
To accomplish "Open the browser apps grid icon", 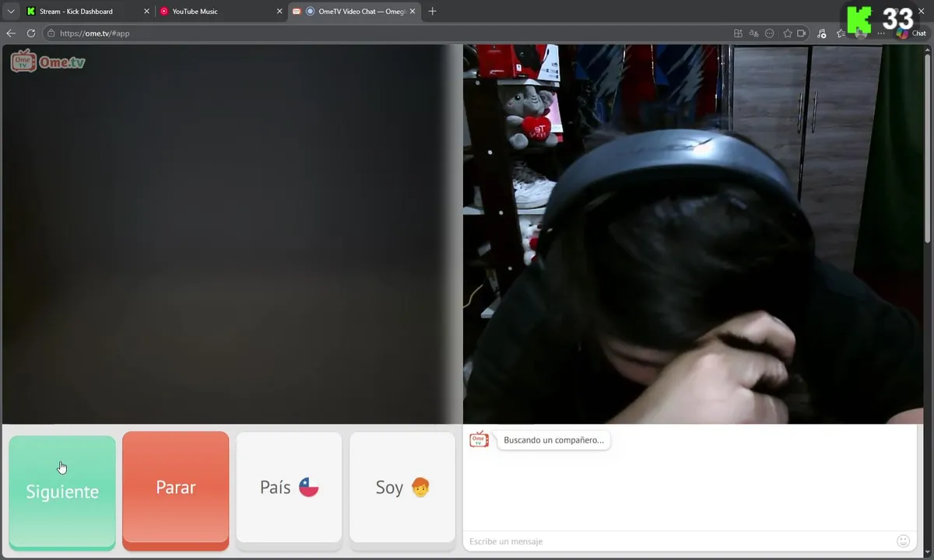I will [738, 33].
